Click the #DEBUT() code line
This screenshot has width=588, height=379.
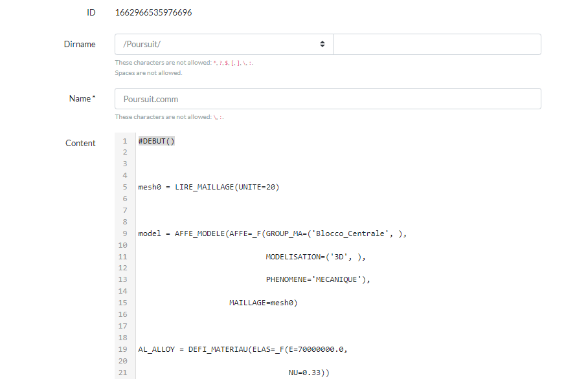click(156, 141)
